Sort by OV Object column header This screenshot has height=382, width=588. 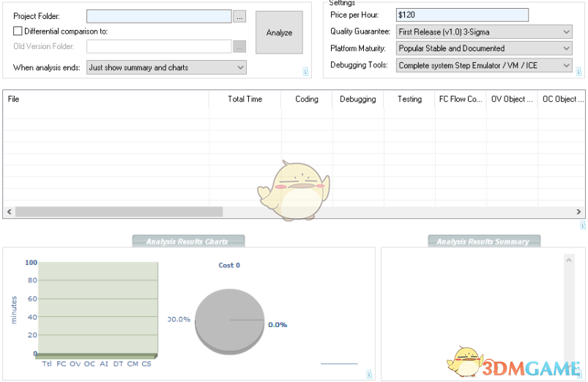512,100
